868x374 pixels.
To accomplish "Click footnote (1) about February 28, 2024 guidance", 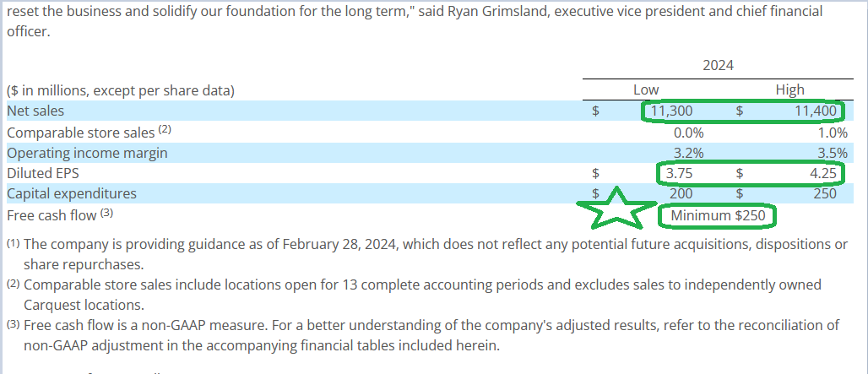I will tap(427, 254).
